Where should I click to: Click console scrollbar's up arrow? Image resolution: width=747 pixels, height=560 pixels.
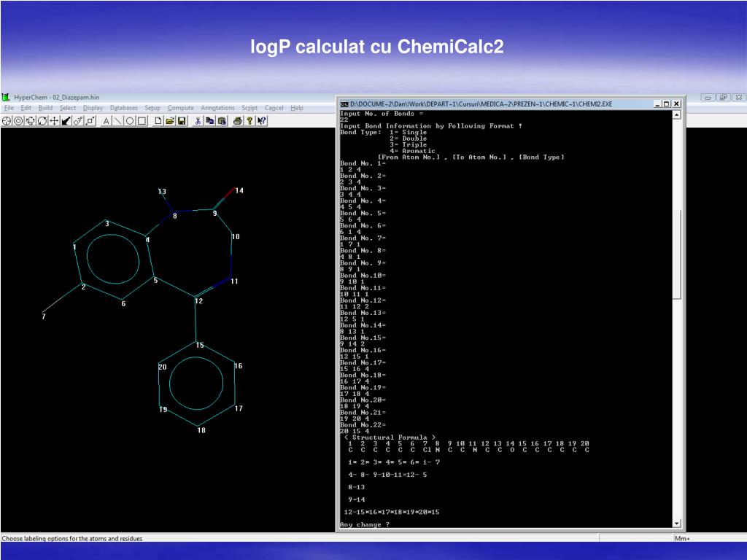(676, 114)
